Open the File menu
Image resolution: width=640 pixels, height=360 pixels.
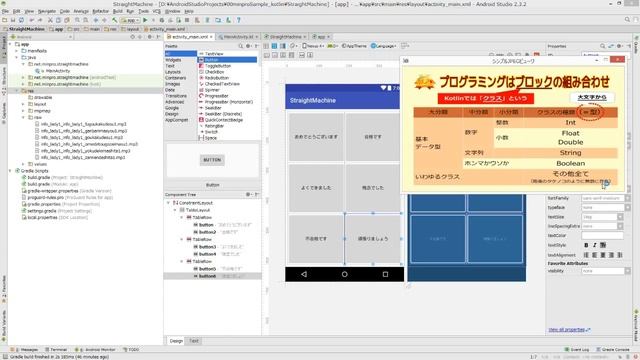(5, 11)
